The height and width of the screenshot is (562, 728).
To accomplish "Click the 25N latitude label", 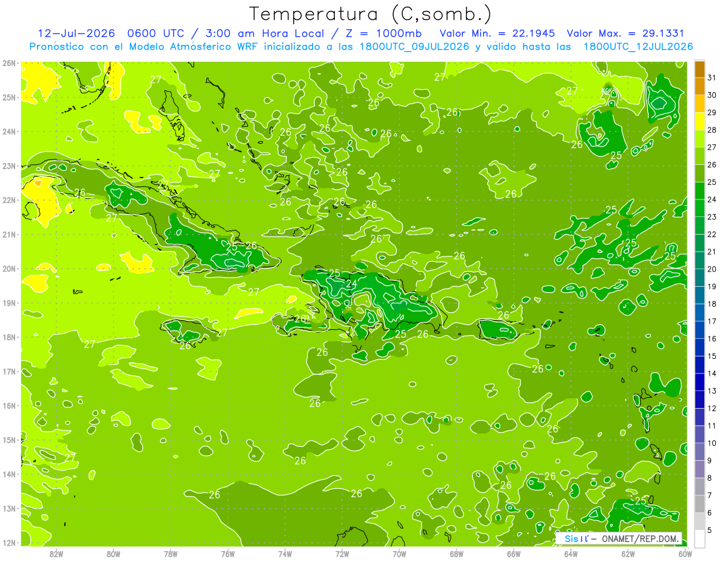I will pyautogui.click(x=8, y=98).
